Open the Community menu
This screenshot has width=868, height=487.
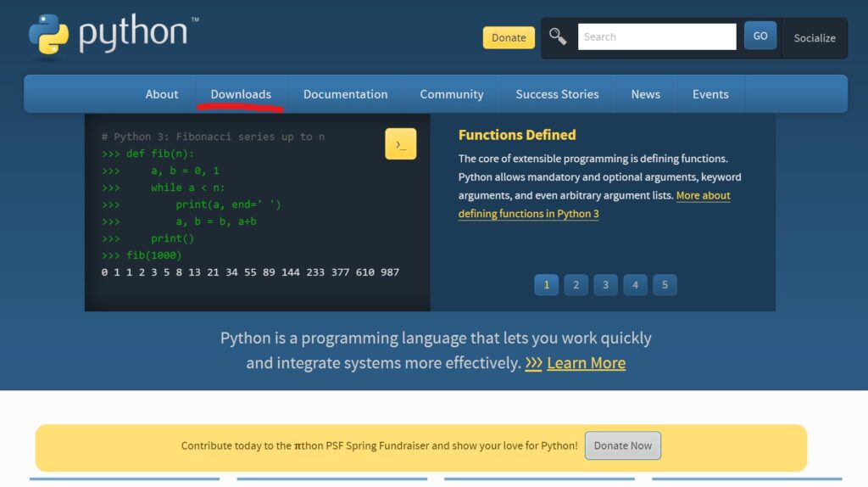452,94
